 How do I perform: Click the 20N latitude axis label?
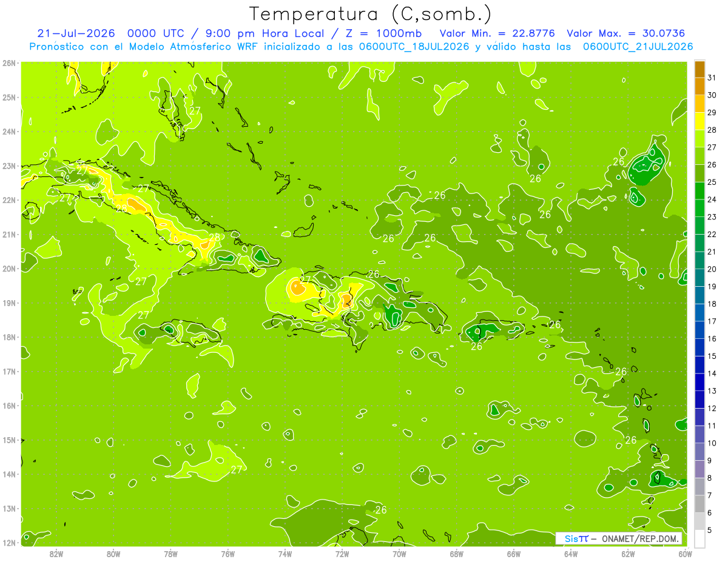point(8,269)
